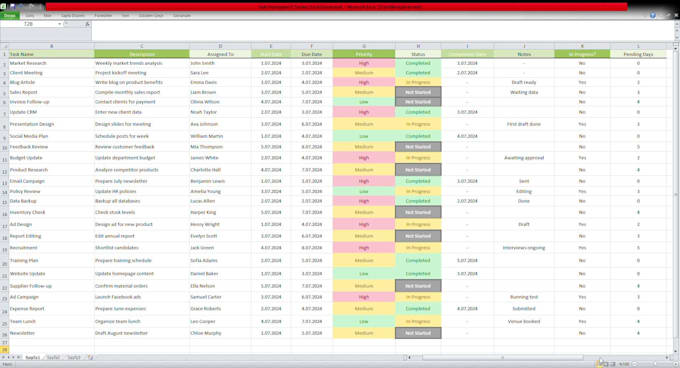Click the insert new worksheet tab icon

[90, 358]
